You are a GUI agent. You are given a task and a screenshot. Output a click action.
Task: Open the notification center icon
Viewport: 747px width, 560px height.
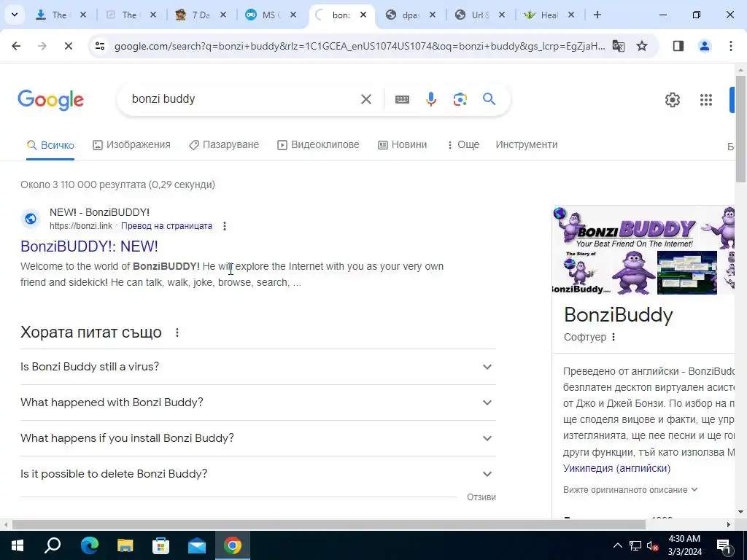(x=724, y=545)
